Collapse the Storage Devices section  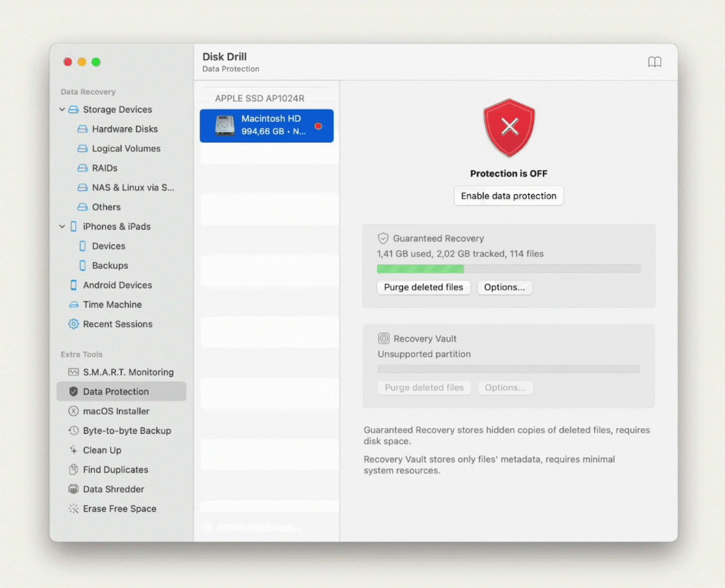point(62,110)
